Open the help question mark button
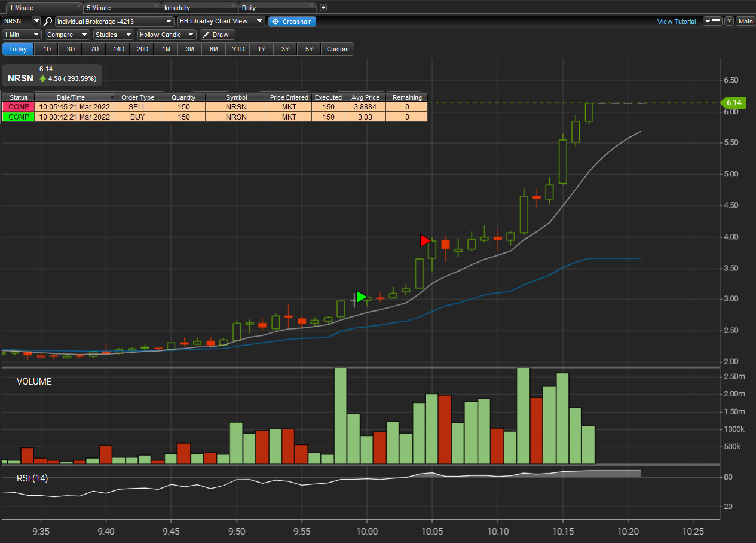The width and height of the screenshot is (756, 543). coord(729,21)
